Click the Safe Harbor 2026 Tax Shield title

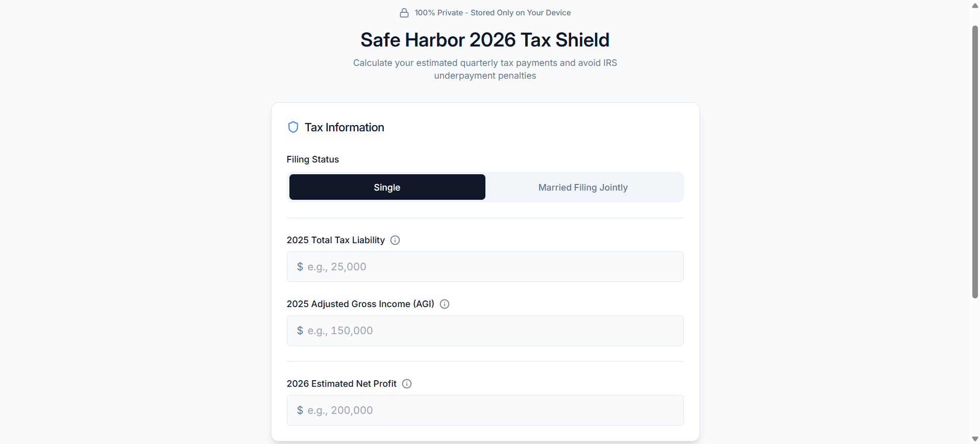(485, 39)
